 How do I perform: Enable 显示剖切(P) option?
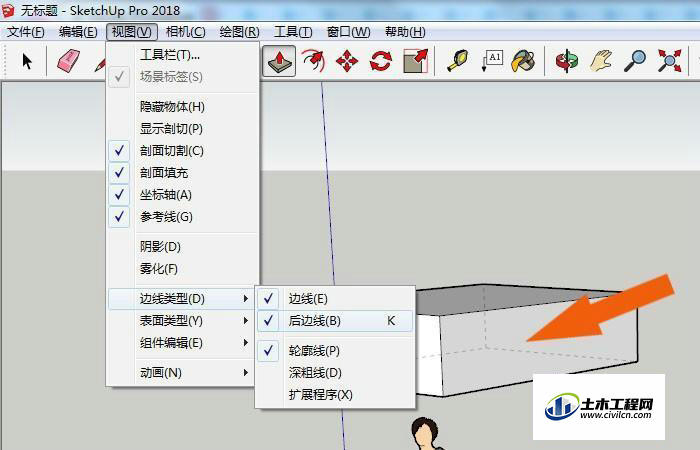tap(183, 129)
